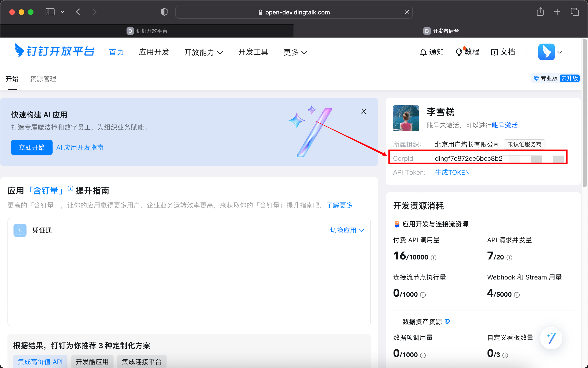The height and width of the screenshot is (368, 588).
Task: Click the 应用开发与连接流资源 cube icon
Action: 397,224
